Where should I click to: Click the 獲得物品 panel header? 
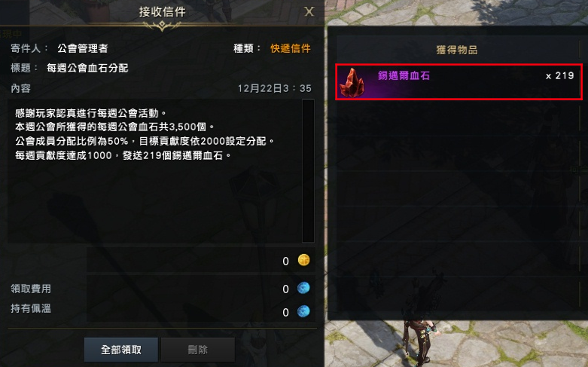[457, 50]
